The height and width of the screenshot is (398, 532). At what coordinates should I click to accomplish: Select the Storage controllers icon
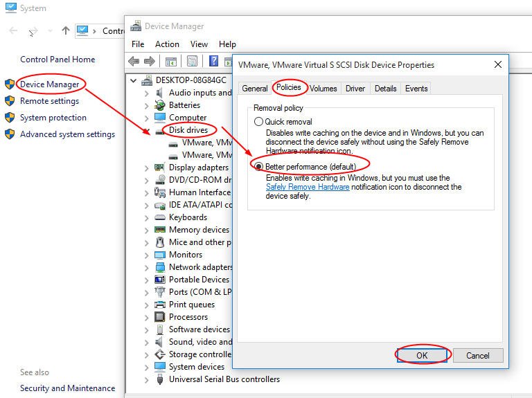coord(160,354)
